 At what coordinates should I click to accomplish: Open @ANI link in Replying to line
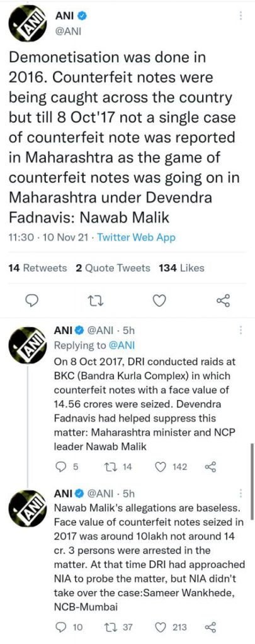point(122,345)
